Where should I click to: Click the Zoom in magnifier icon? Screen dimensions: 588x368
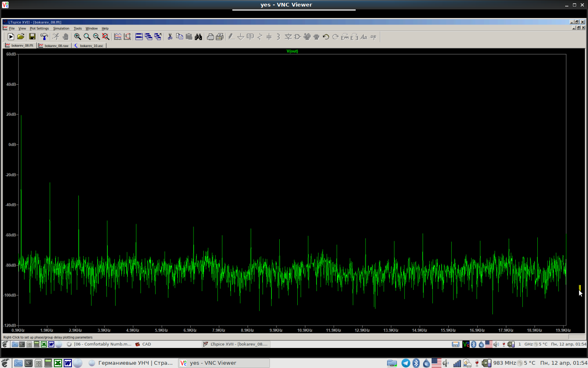point(77,37)
